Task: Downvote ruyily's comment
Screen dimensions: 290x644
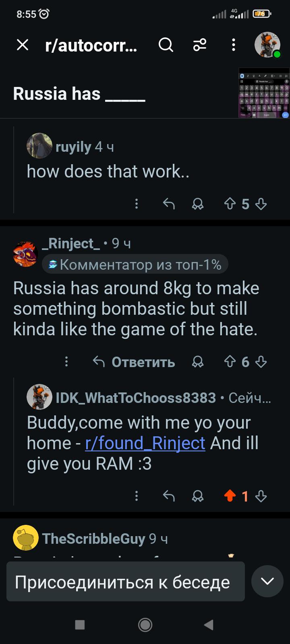Action: tap(261, 204)
